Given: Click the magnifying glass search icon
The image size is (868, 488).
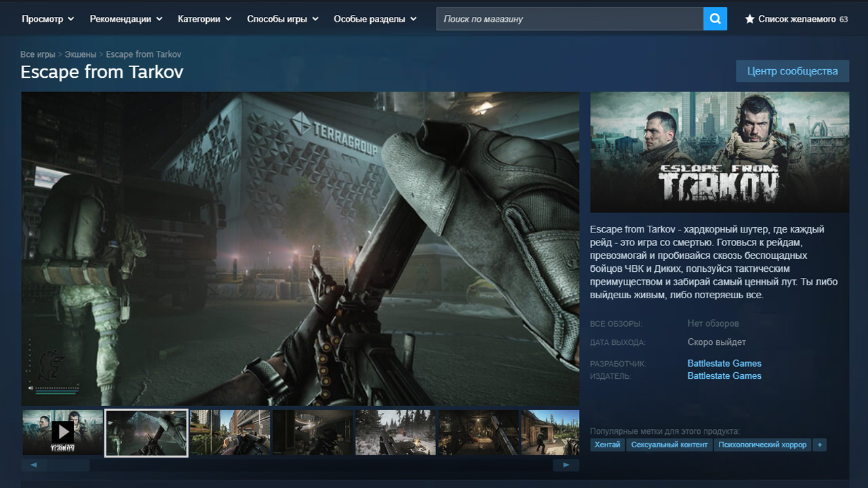Looking at the screenshot, I should point(715,19).
